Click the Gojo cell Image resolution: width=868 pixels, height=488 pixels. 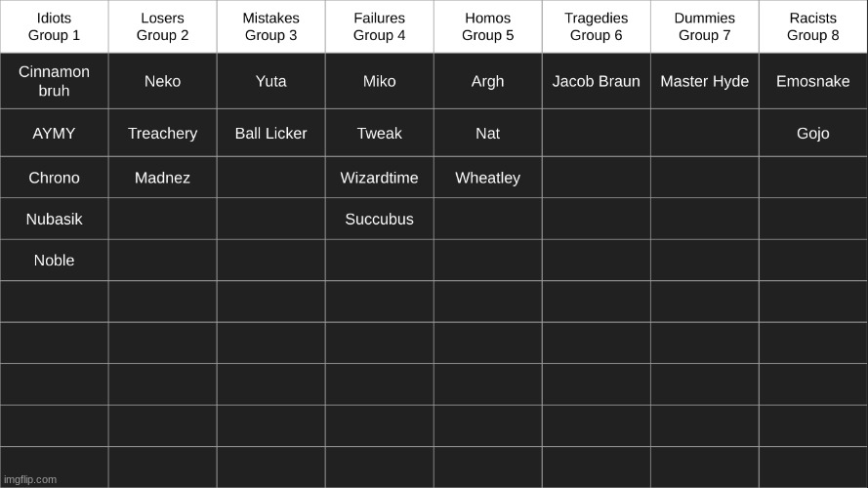tap(813, 134)
